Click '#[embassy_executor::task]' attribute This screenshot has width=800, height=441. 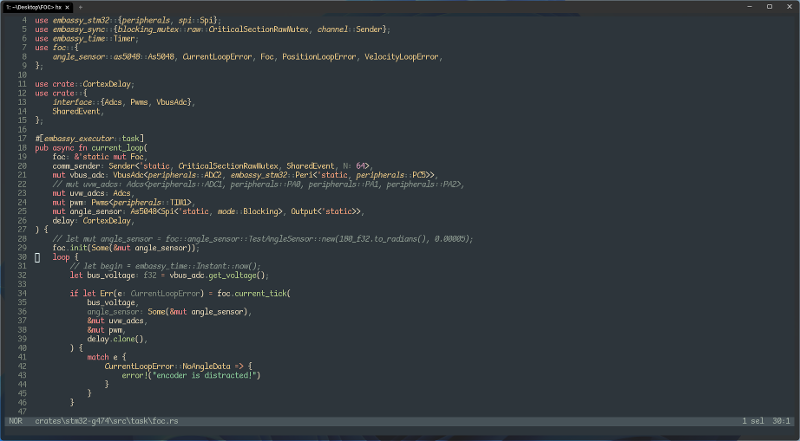(89, 139)
